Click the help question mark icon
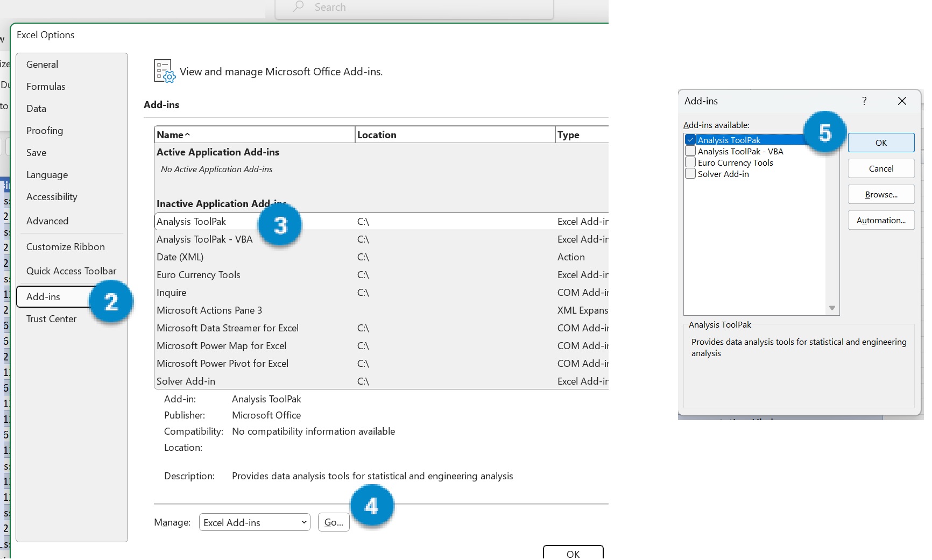Image resolution: width=932 pixels, height=560 pixels. pyautogui.click(x=864, y=101)
